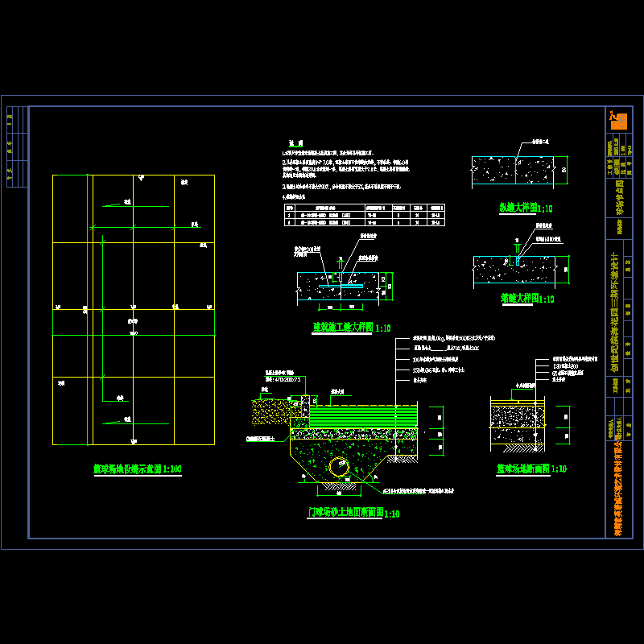This screenshot has height=644, width=644.
Task: Click the '球场节点图' sheet name in title block
Action: click(x=619, y=197)
